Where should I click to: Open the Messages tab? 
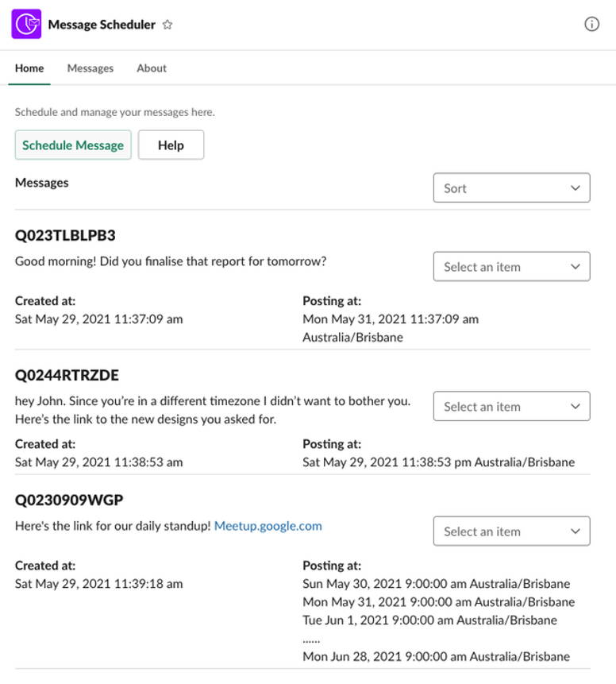(x=90, y=68)
